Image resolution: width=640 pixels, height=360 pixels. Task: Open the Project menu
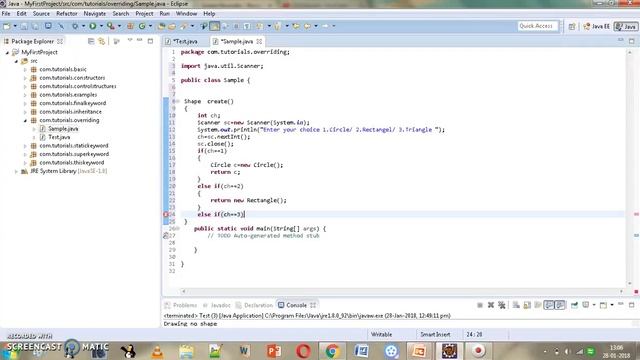(144, 13)
